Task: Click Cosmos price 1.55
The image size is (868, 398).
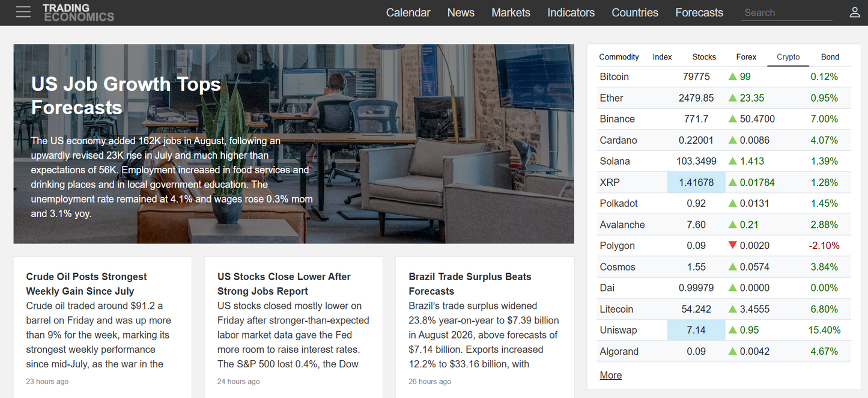Action: tap(696, 267)
